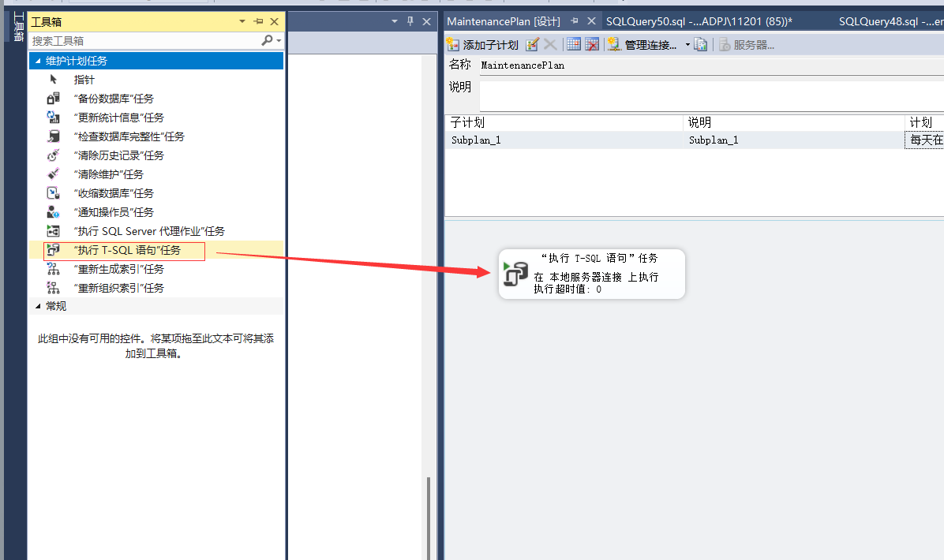Select the 指针 pointer tool icon
The width and height of the screenshot is (944, 560).
pos(54,80)
